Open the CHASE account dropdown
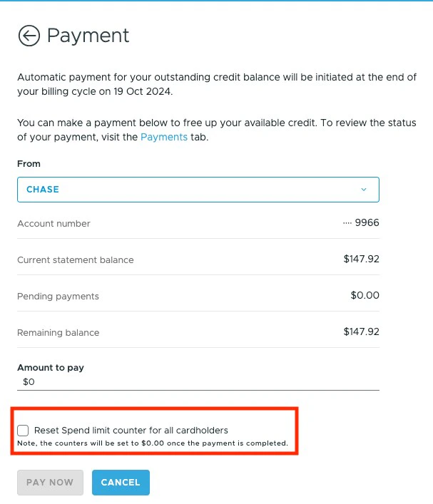The image size is (433, 504). point(198,190)
